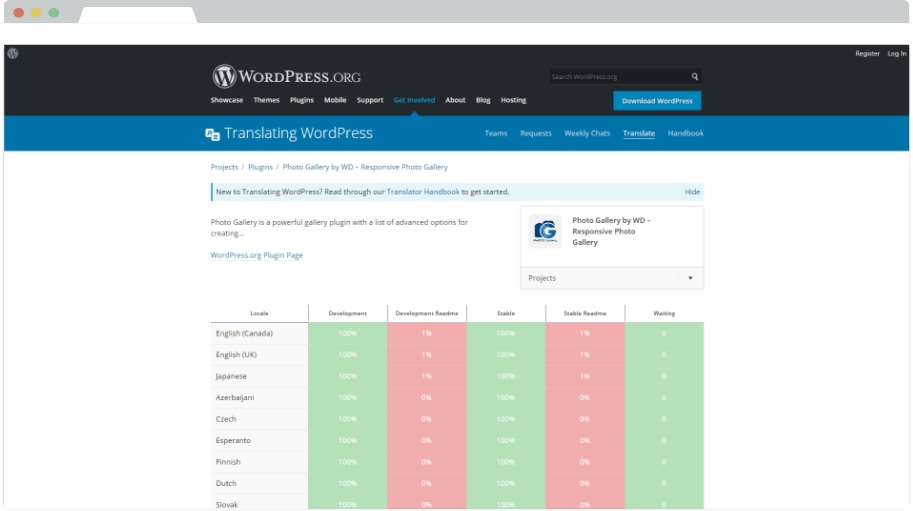
Task: Select the Finnish locale
Action: 228,462
